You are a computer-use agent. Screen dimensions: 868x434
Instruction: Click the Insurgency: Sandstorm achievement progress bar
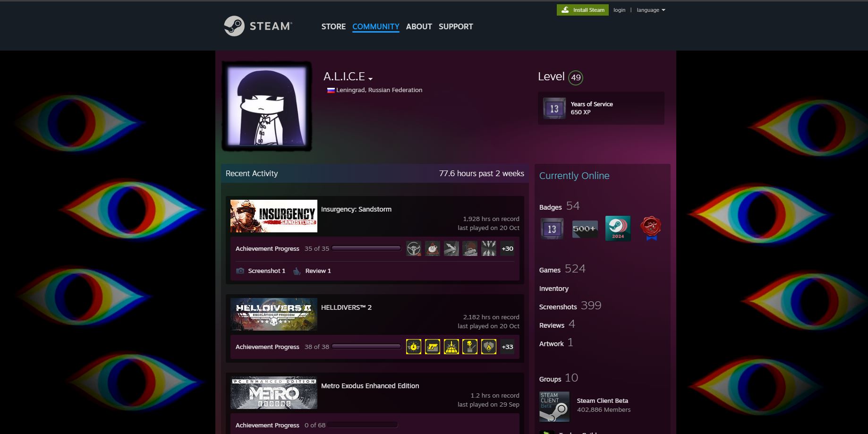click(x=366, y=248)
